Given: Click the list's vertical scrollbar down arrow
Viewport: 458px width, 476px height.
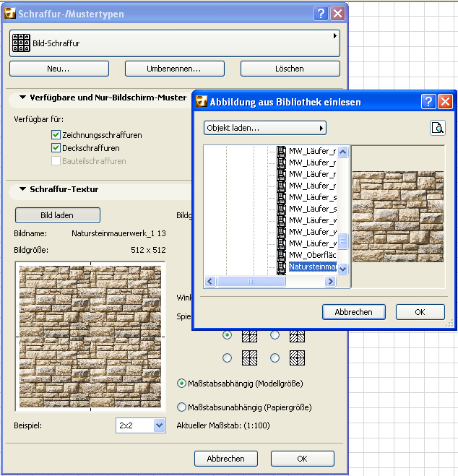Looking at the screenshot, I should pyautogui.click(x=343, y=269).
